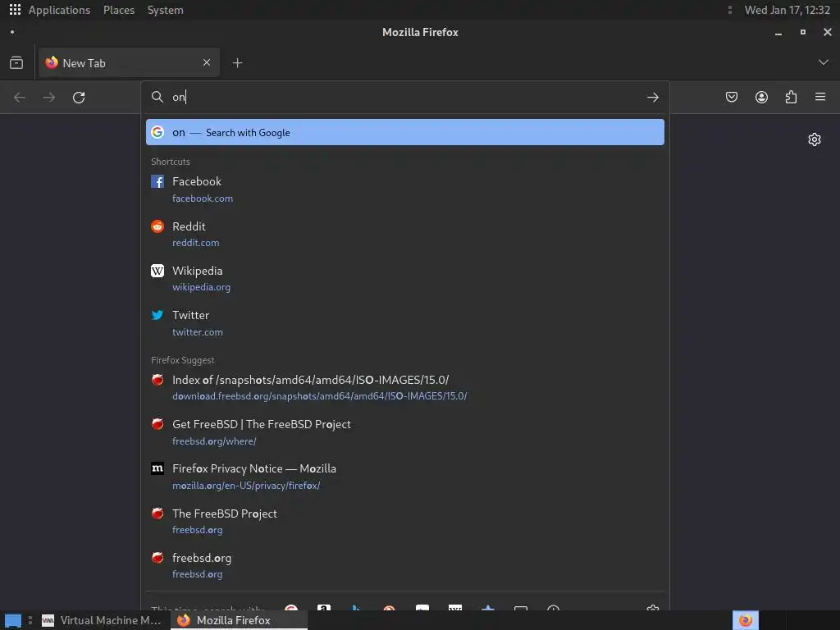This screenshot has height=630, width=840.
Task: Open the applications grid icon
Action: point(15,10)
